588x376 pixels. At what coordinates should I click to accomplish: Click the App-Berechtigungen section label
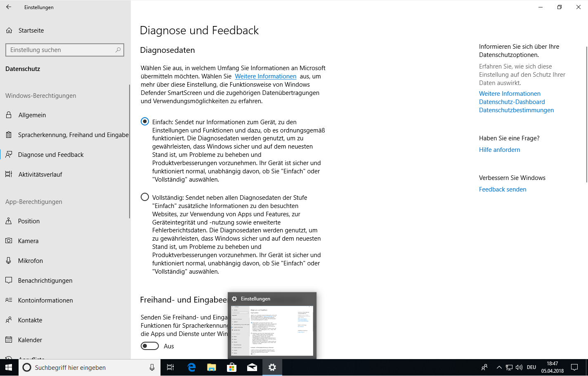click(34, 201)
